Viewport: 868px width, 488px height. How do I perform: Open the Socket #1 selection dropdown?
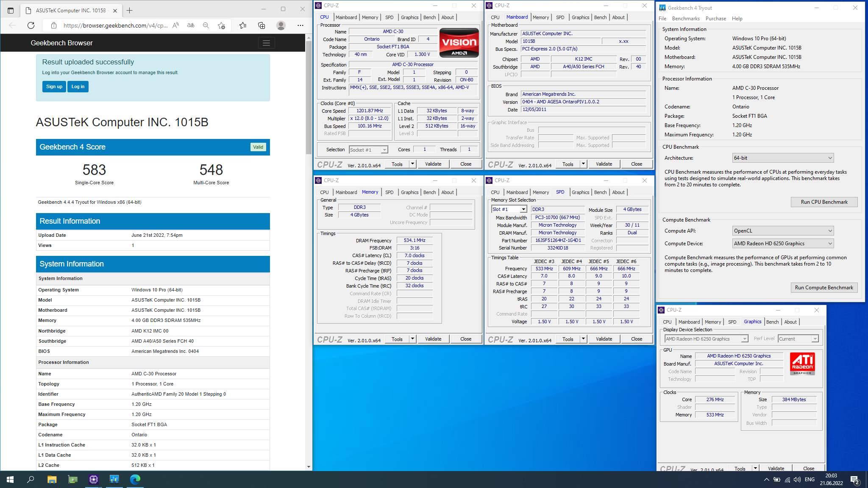click(368, 150)
